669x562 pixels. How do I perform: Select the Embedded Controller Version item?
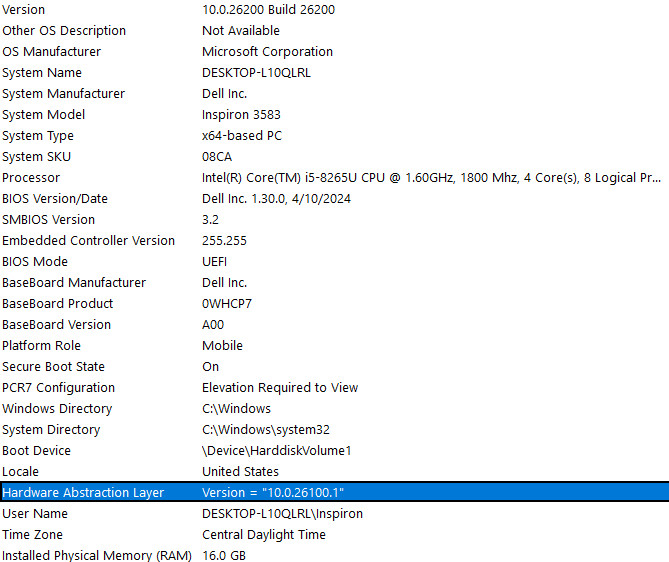pos(88,240)
